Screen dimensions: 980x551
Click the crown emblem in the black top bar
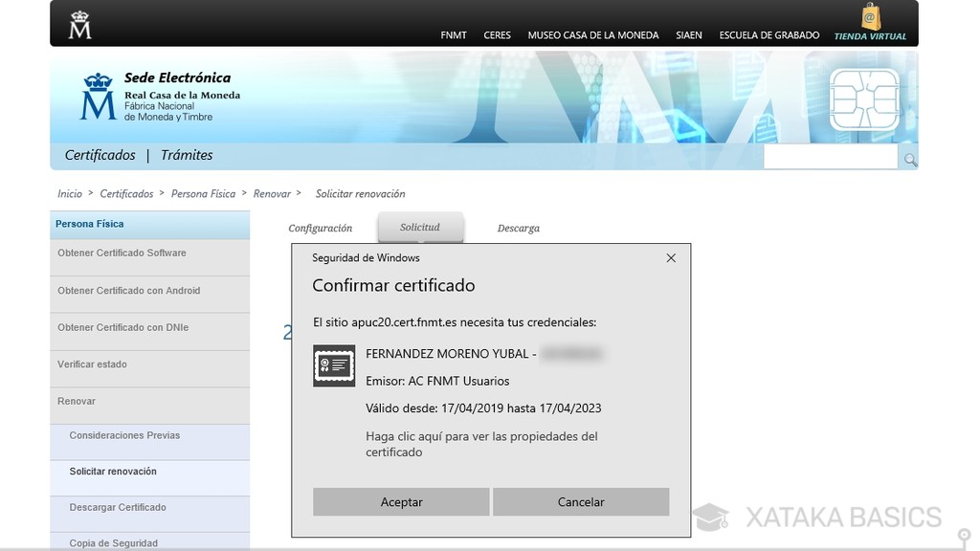[79, 24]
